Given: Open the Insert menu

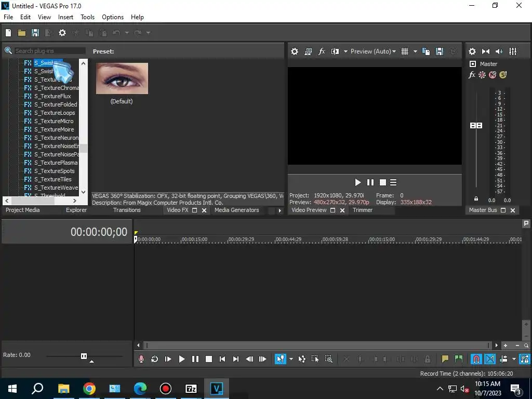Looking at the screenshot, I should point(65,17).
